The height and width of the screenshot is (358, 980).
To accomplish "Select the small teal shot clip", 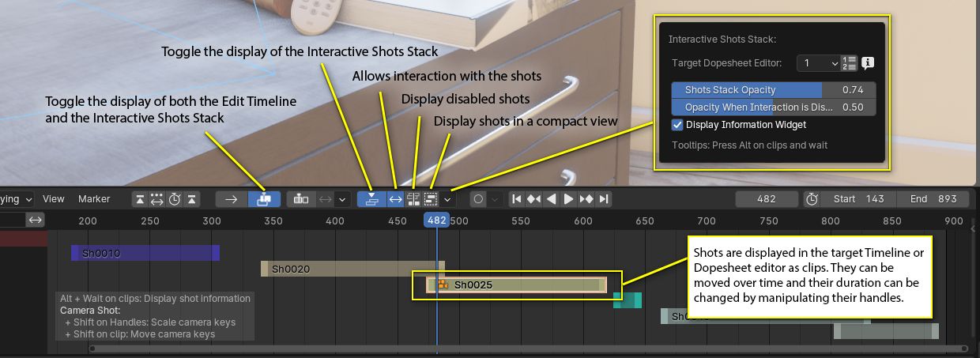I will click(628, 300).
